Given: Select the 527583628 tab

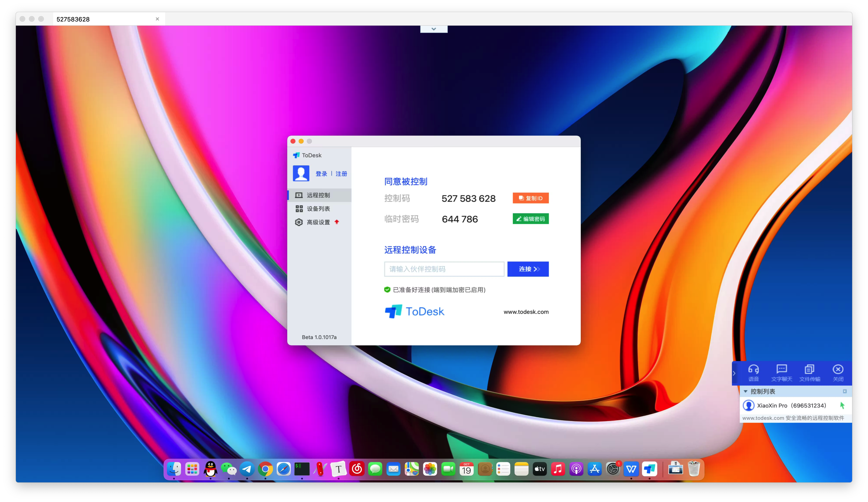Looking at the screenshot, I should 108,19.
